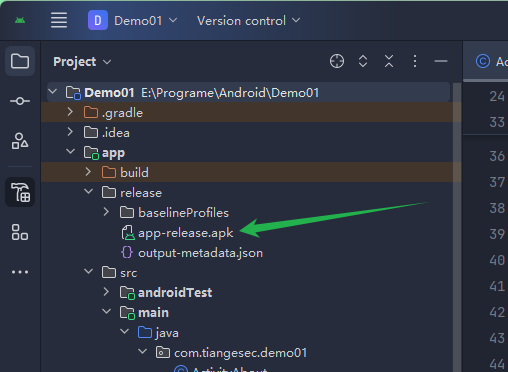Select the .gradle folder row
The image size is (508, 372).
[248, 112]
